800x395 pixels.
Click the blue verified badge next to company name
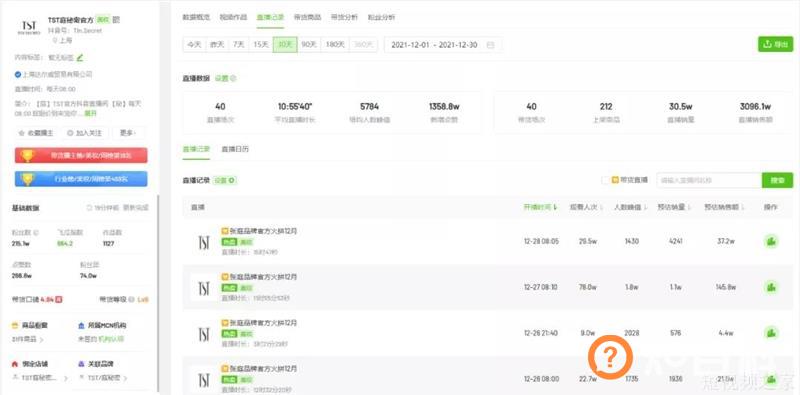coord(18,75)
